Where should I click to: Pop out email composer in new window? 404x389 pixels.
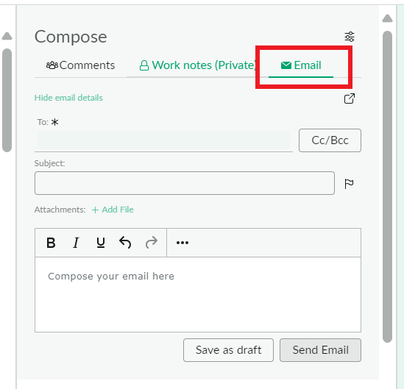pos(349,98)
